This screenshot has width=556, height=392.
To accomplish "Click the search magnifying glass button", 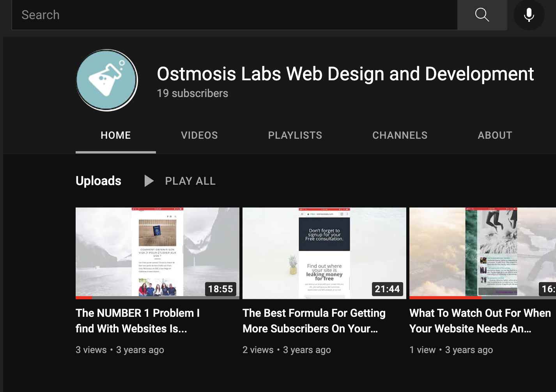I will pyautogui.click(x=482, y=15).
